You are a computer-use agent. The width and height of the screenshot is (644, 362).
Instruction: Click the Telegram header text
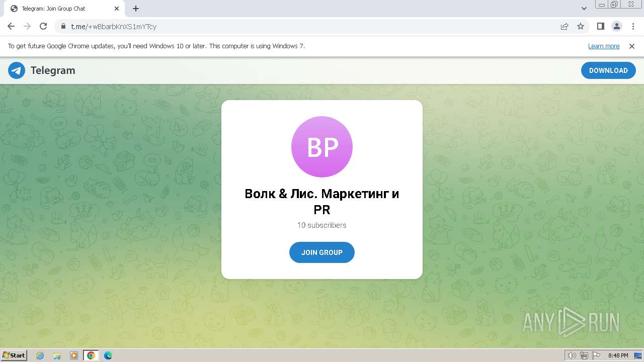53,70
